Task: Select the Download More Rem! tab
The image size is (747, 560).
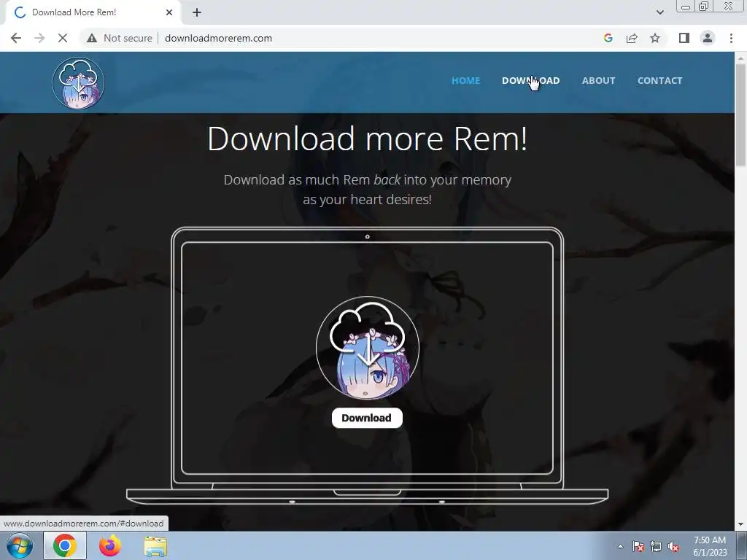Action: 93,13
